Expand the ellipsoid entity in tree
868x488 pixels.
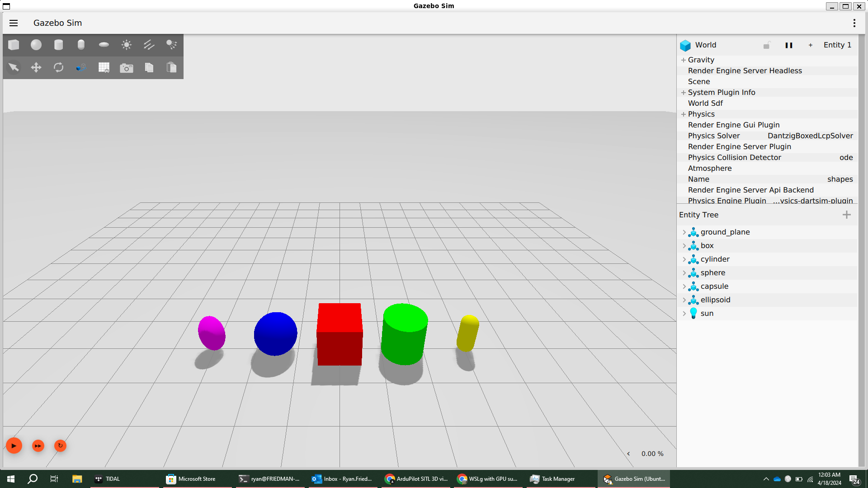(x=684, y=300)
